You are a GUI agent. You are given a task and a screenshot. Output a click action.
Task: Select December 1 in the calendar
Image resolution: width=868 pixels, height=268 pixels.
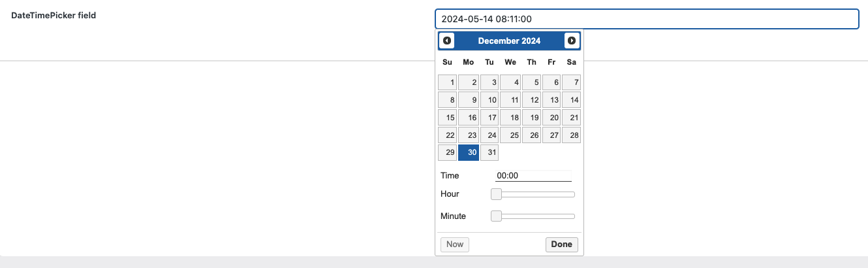point(447,83)
